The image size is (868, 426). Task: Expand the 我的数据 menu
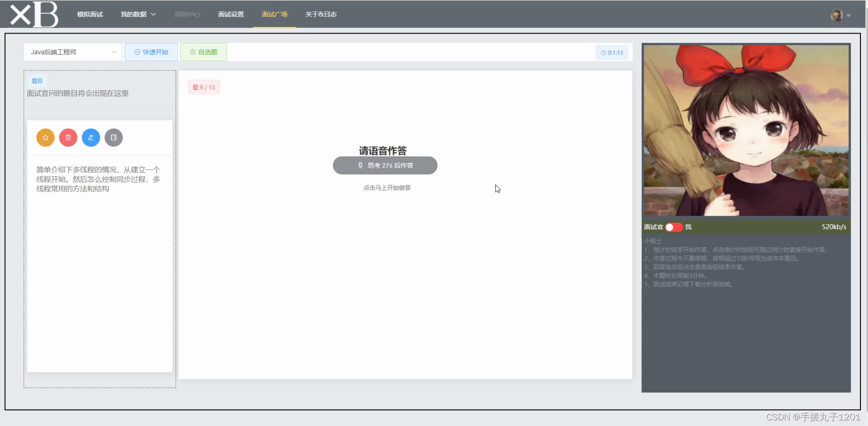pyautogui.click(x=138, y=14)
